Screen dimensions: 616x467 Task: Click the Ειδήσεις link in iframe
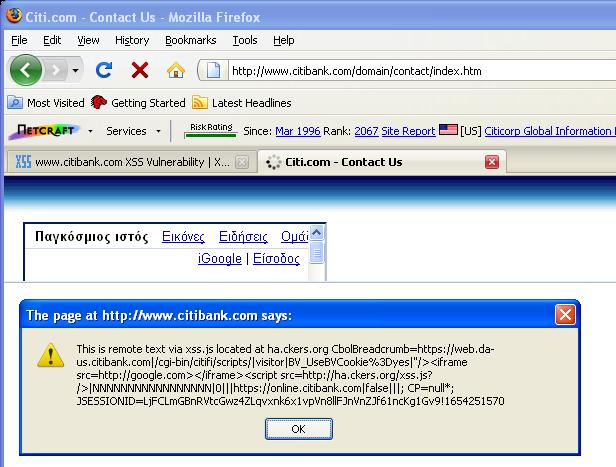pos(243,236)
